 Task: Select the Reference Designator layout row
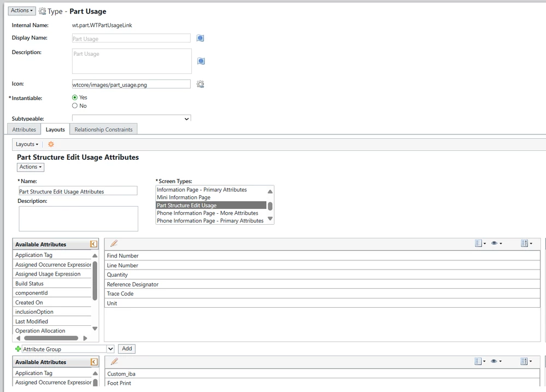point(322,284)
